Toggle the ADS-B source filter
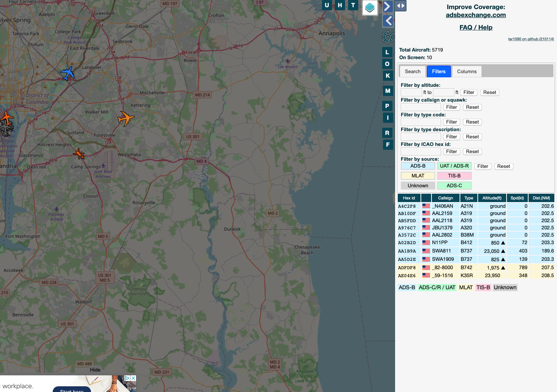 [x=418, y=166]
